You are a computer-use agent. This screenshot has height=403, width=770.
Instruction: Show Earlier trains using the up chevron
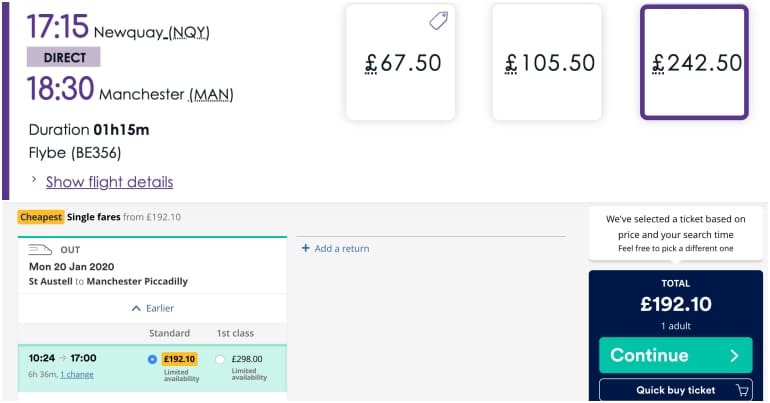coord(136,308)
